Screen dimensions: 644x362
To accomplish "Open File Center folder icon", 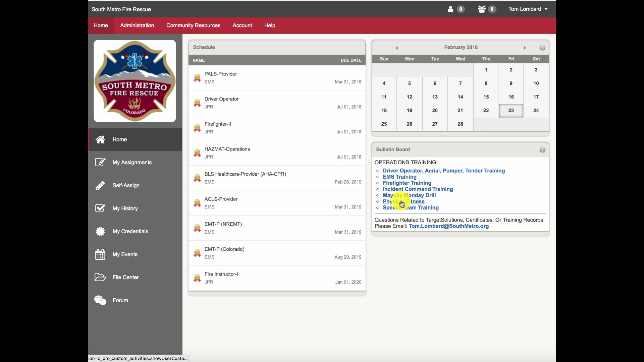I will tap(100, 277).
